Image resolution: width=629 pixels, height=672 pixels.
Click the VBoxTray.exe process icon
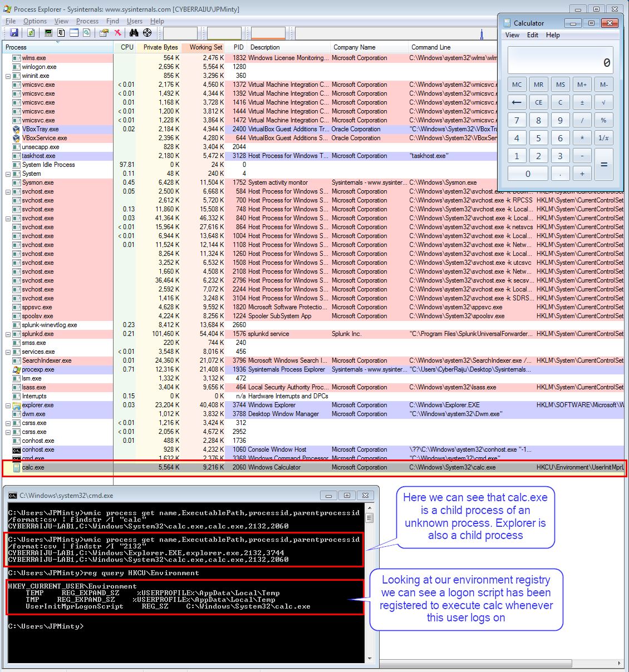point(16,129)
